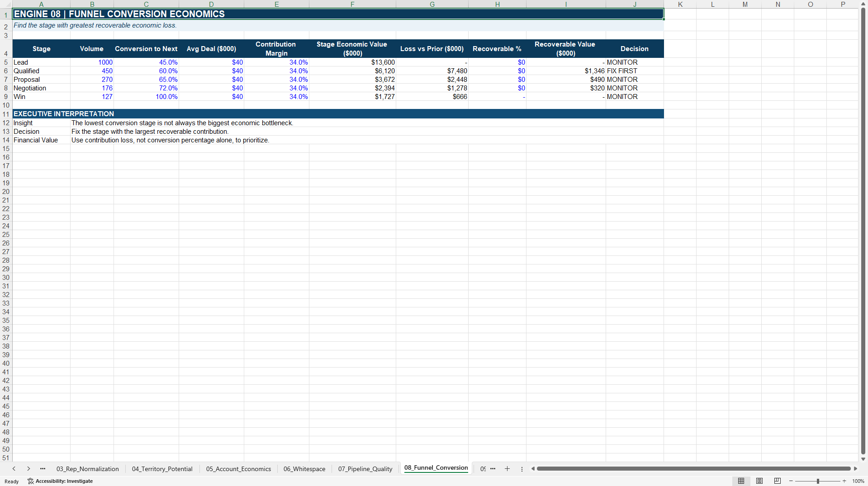Show more sheets on right via ellipsis
868x486 pixels.
tap(493, 469)
